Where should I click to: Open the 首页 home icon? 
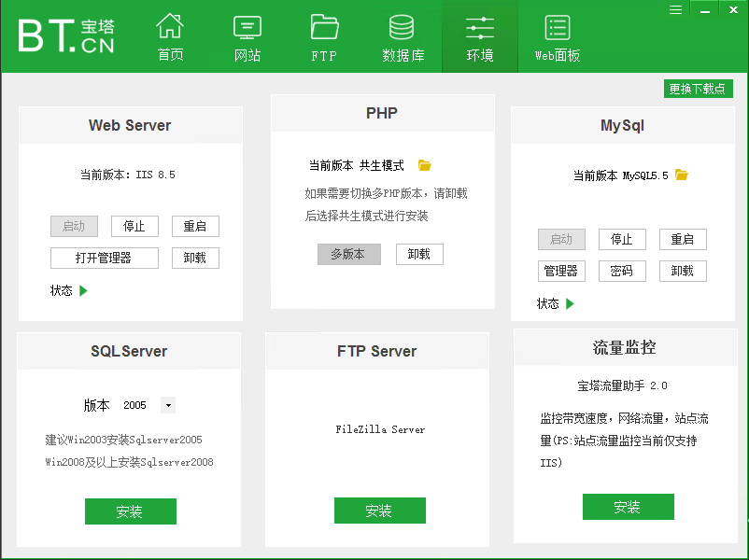pyautogui.click(x=170, y=36)
